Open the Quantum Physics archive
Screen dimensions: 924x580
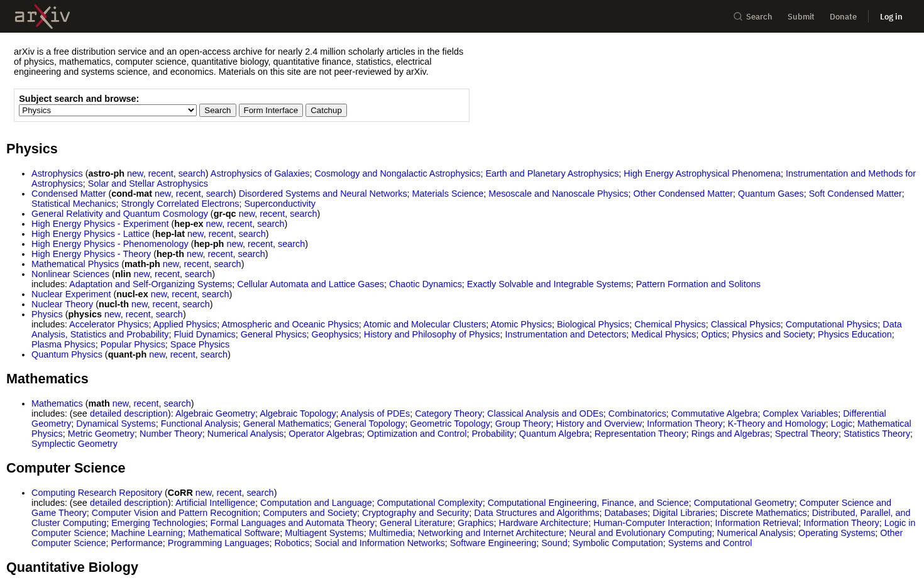click(x=67, y=354)
